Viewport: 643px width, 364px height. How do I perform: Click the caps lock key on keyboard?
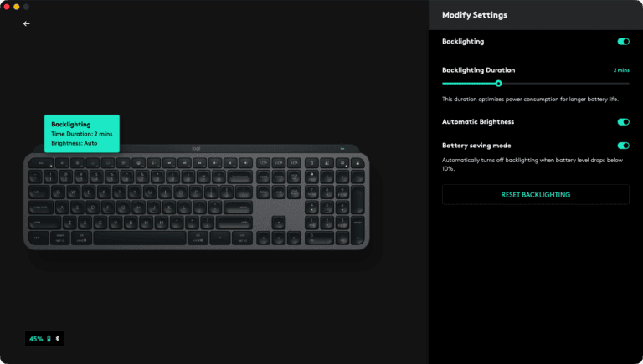(41, 208)
